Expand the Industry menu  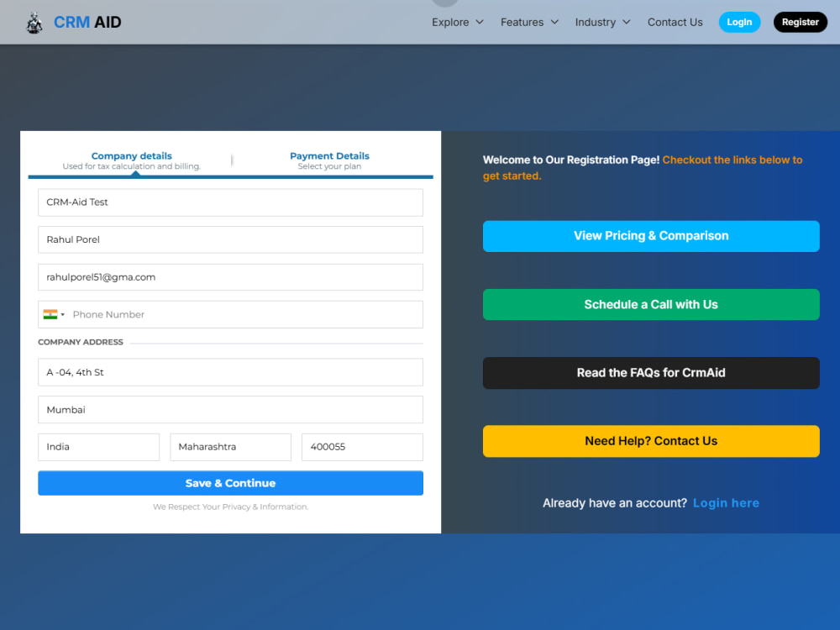[602, 22]
